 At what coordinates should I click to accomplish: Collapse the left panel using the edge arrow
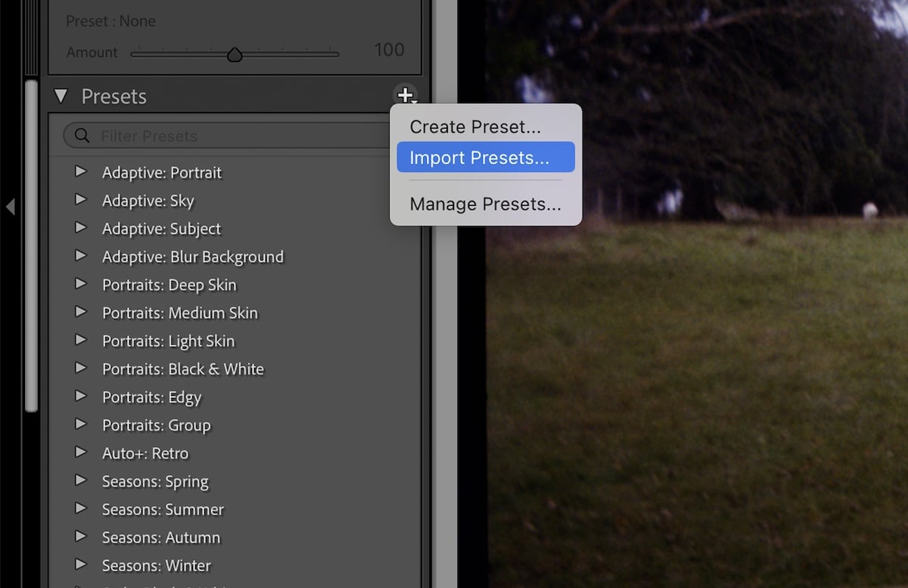(x=11, y=207)
